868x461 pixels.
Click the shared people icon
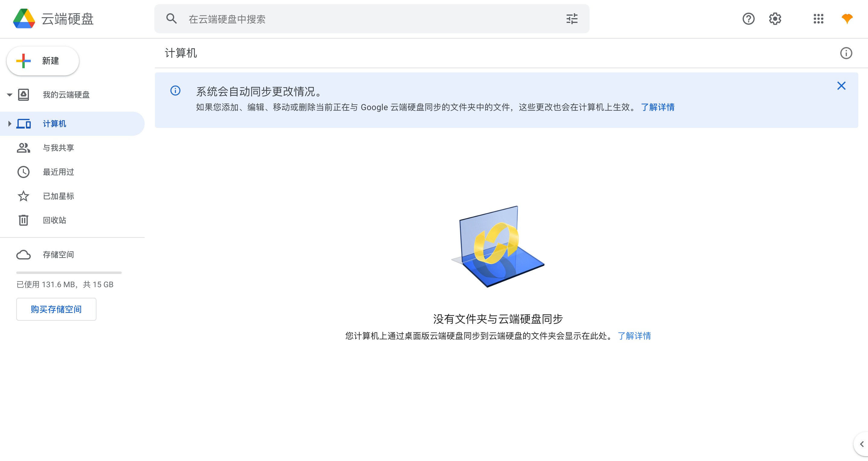tap(23, 148)
